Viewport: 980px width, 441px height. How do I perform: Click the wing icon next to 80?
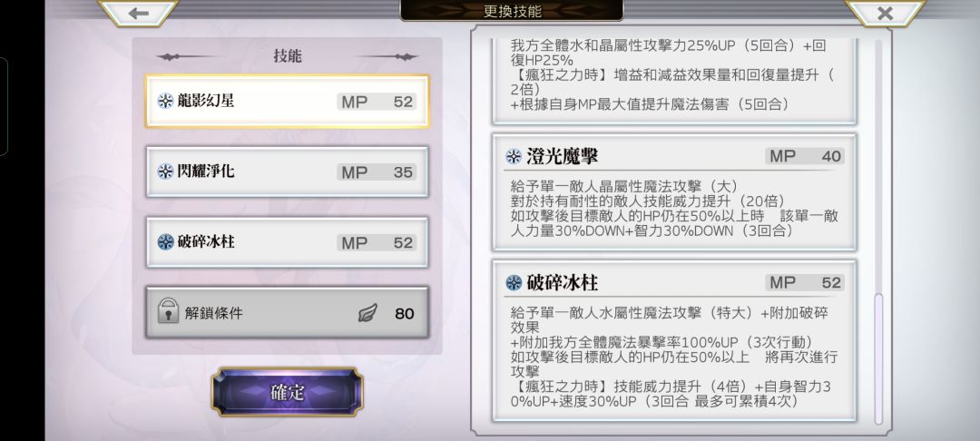click(368, 312)
